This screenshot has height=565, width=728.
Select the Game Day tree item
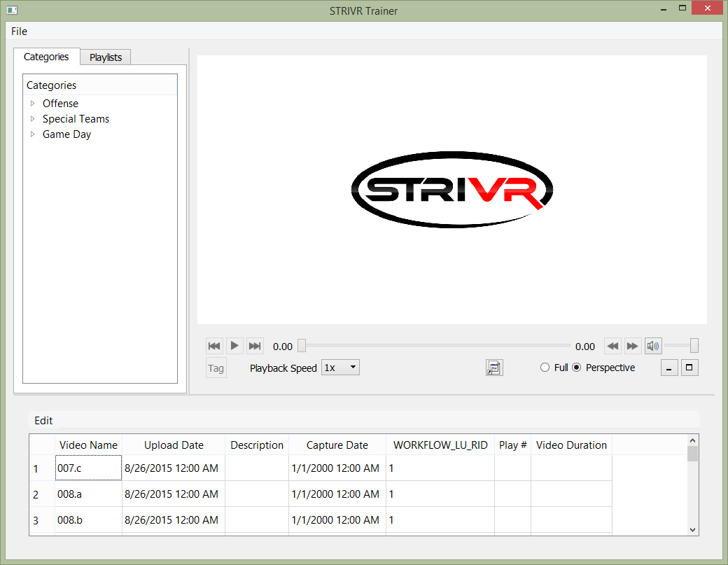coord(67,134)
